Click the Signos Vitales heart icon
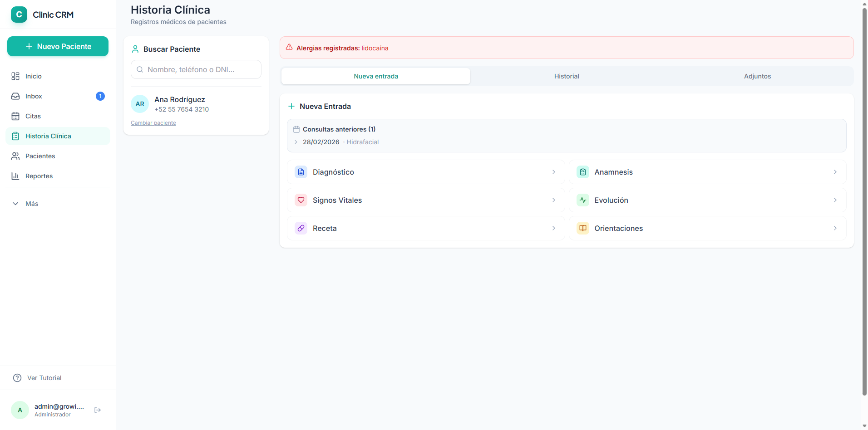Viewport: 868px width, 430px height. 301,200
